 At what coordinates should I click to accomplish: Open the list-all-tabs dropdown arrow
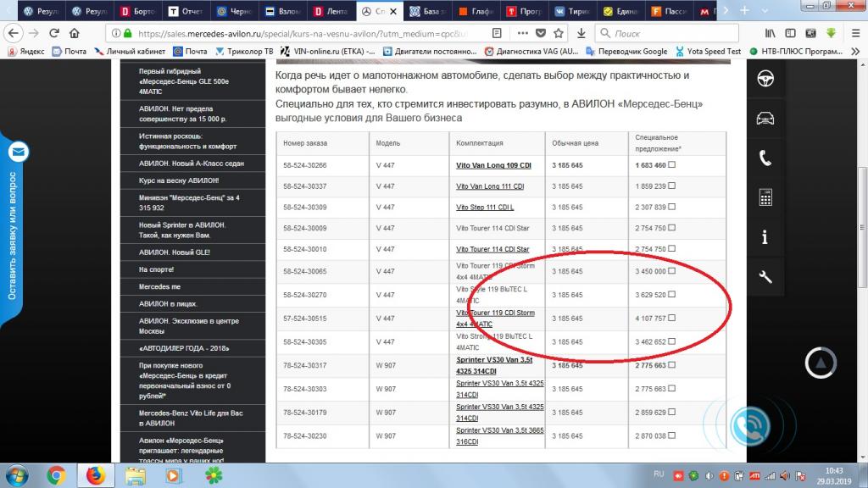click(x=765, y=10)
